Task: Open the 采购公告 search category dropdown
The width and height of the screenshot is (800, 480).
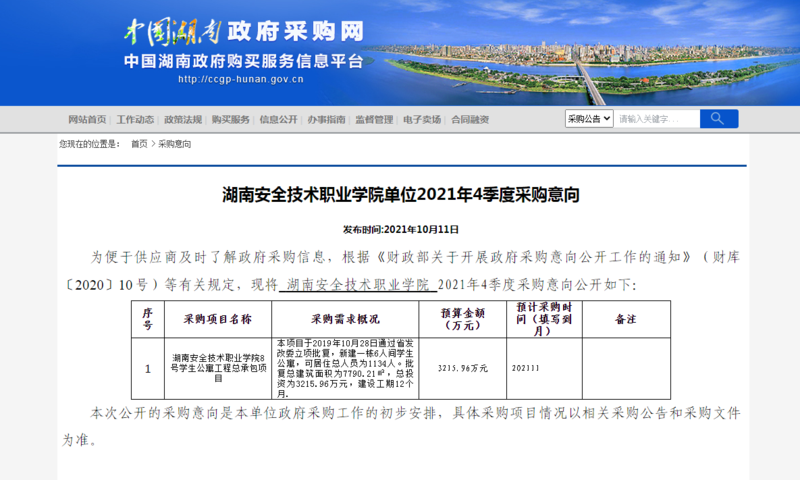Action: [x=589, y=119]
